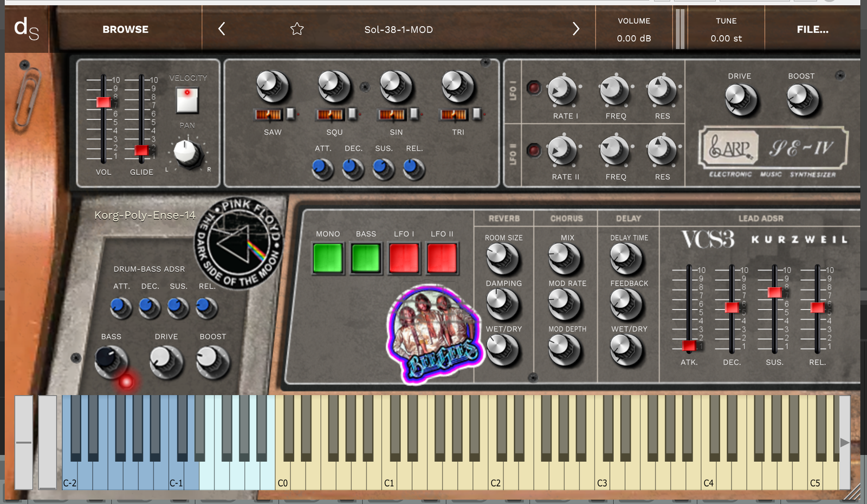Image resolution: width=867 pixels, height=504 pixels.
Task: Click the Sol-38-1-MOD preset name
Action: tap(398, 29)
